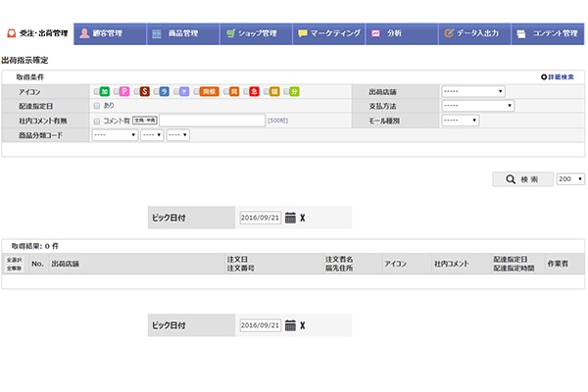This screenshot has height=392, width=588.
Task: Open the calendar picker for upper ピック日付
Action: [290, 218]
